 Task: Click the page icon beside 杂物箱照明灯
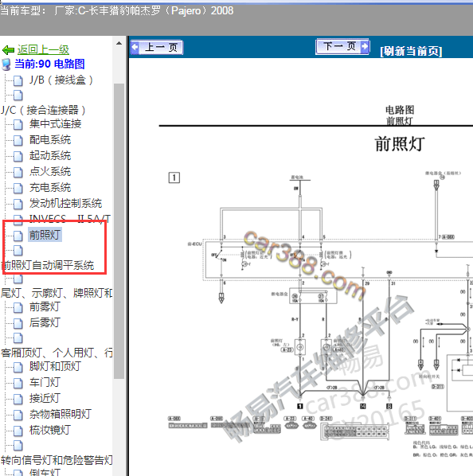click(18, 415)
